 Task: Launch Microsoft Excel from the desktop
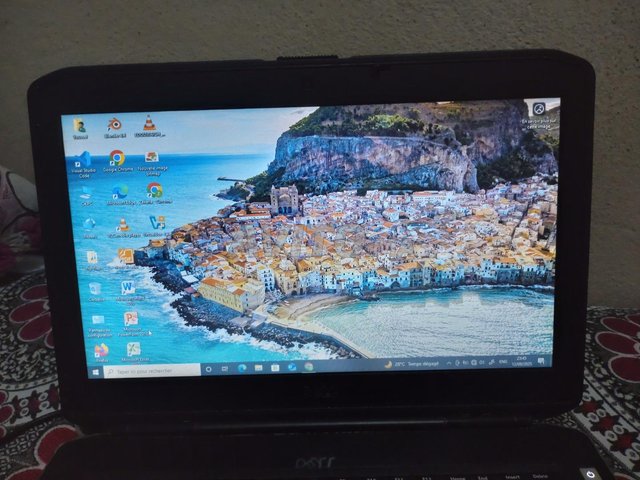(x=133, y=349)
